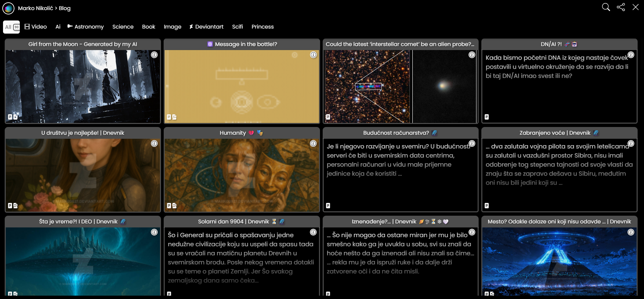Open golden Message in the bottle thumbnail
The height and width of the screenshot is (299, 644).
(x=242, y=87)
